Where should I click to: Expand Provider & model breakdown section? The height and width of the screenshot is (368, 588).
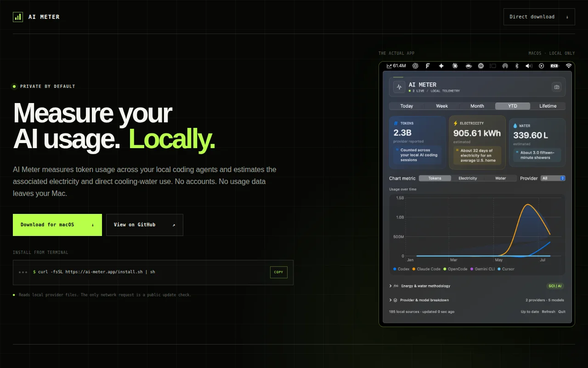pyautogui.click(x=419, y=300)
